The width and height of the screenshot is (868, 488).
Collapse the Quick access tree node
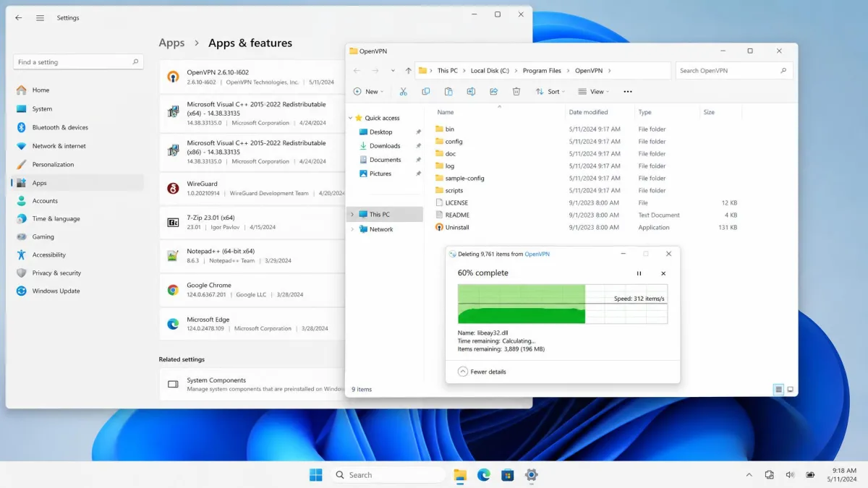(x=352, y=118)
